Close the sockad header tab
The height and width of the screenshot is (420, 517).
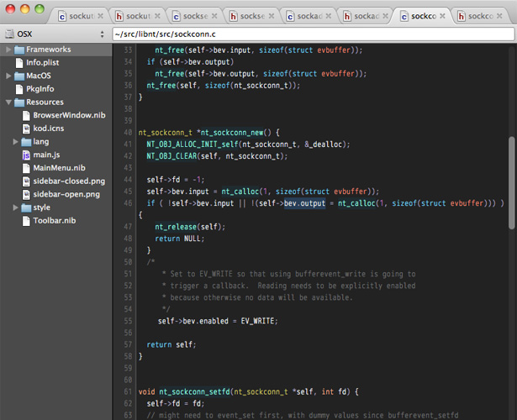click(386, 16)
